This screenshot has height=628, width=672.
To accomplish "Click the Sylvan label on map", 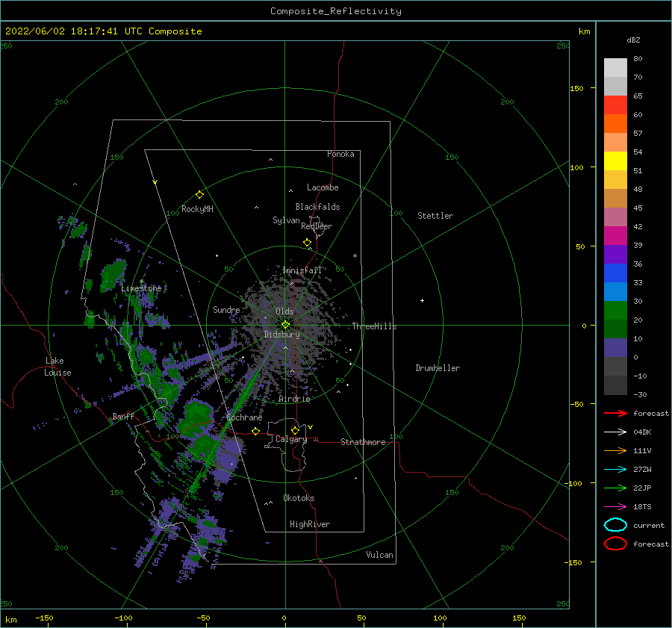I will tap(286, 220).
